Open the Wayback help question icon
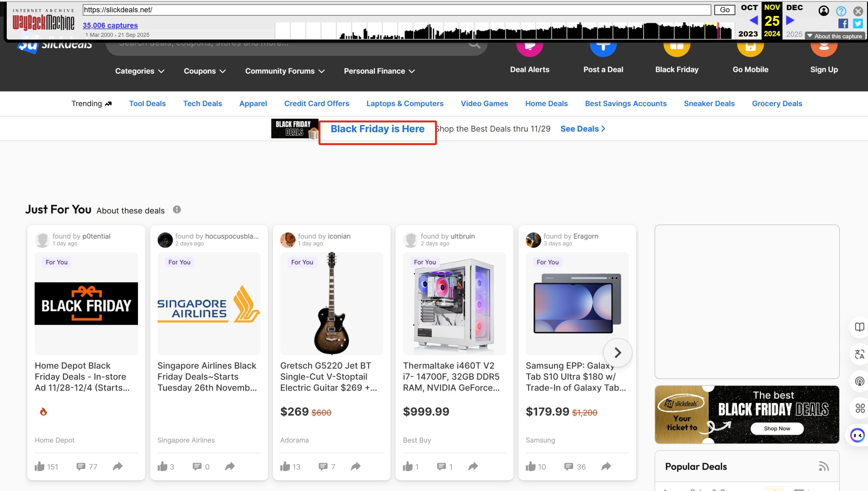868x491 pixels. coord(841,11)
